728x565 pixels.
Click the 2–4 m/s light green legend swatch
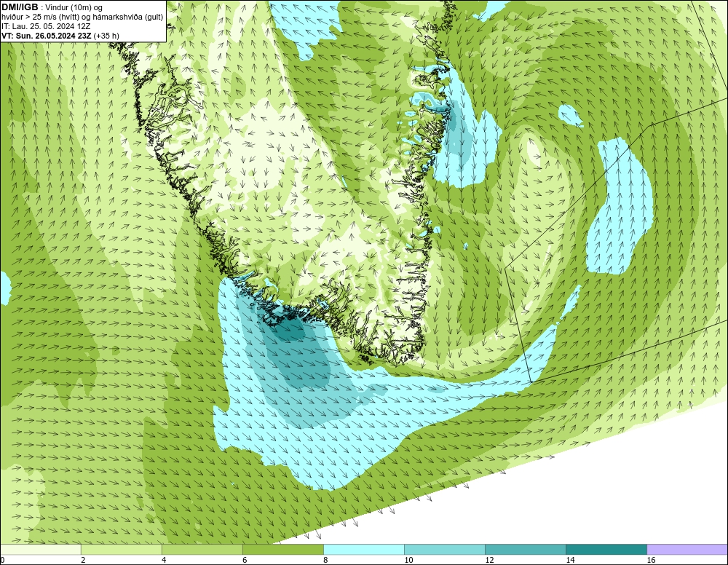[122, 549]
